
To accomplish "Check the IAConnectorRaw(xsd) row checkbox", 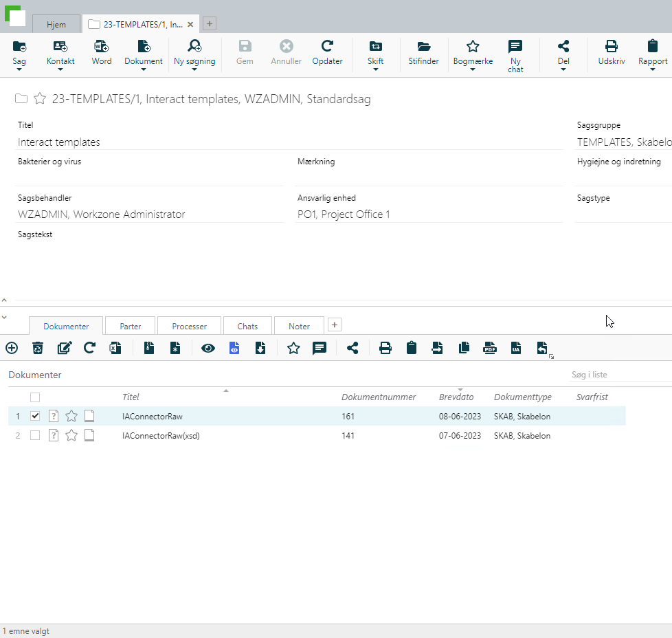I will (x=35, y=435).
